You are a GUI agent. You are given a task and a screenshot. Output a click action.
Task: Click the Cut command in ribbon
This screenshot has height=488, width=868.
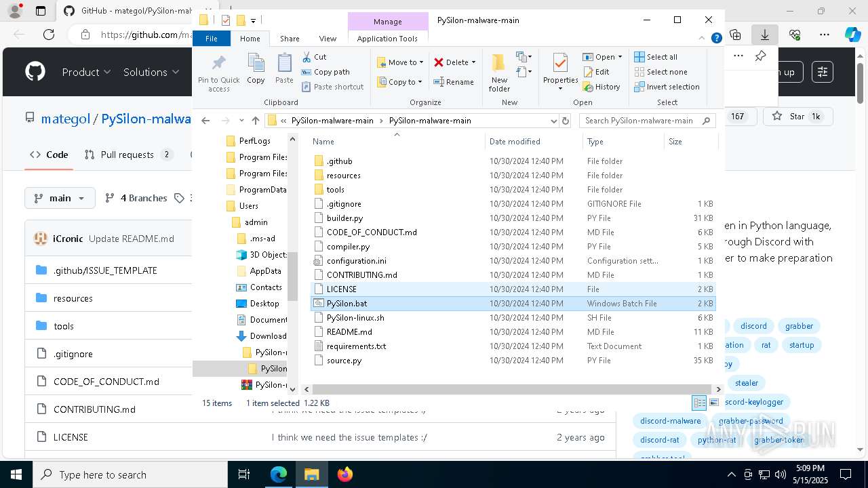pyautogui.click(x=315, y=57)
